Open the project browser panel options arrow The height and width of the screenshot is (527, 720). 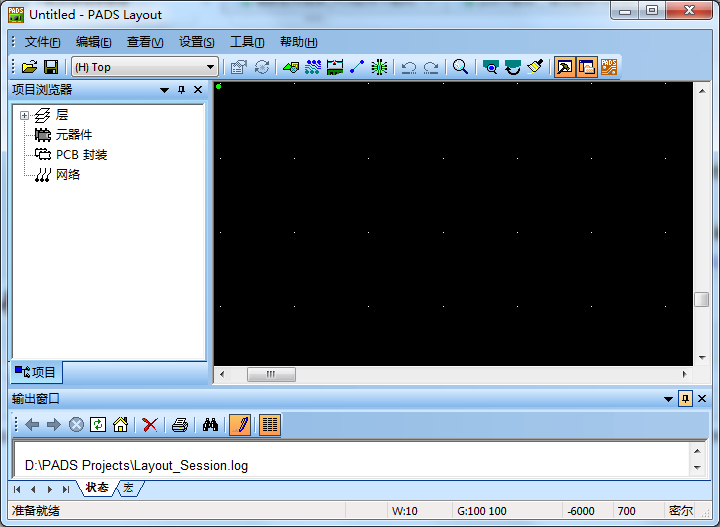tap(164, 90)
